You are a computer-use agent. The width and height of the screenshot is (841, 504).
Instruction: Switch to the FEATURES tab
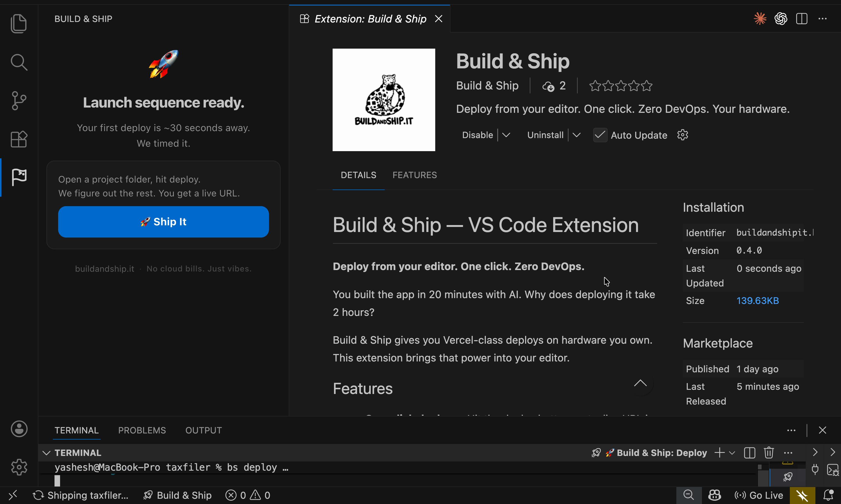414,175
